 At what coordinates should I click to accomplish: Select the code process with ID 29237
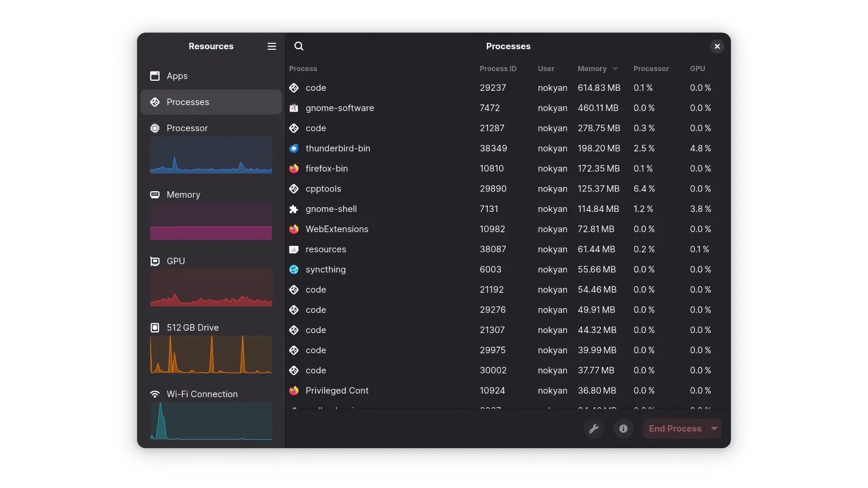tap(507, 88)
